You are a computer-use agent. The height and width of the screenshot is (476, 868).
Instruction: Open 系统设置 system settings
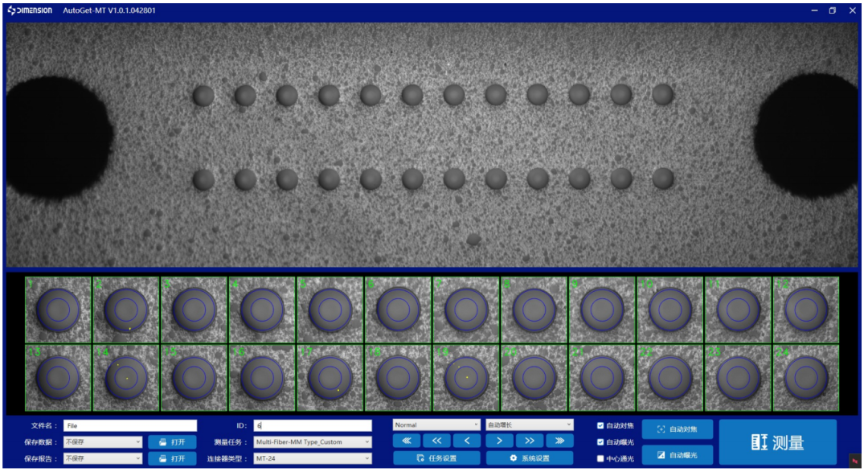[x=530, y=458]
